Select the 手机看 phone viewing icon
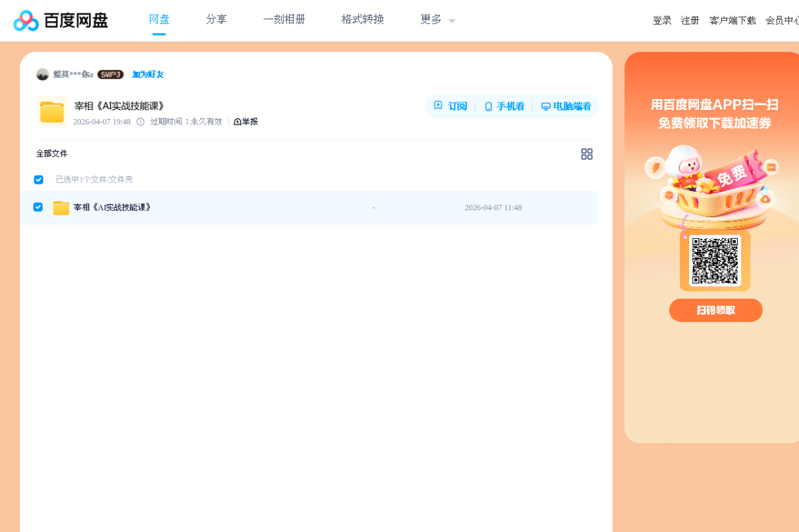The width and height of the screenshot is (799, 532). click(488, 105)
